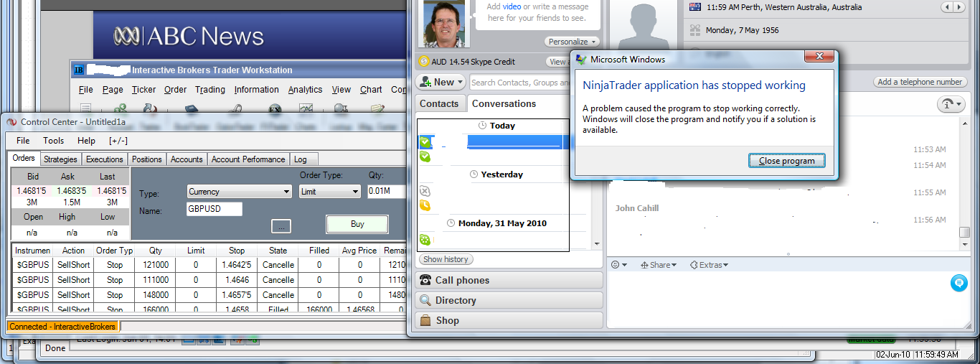
Task: Click the [+/-] menu item in Control Center
Action: pos(118,141)
